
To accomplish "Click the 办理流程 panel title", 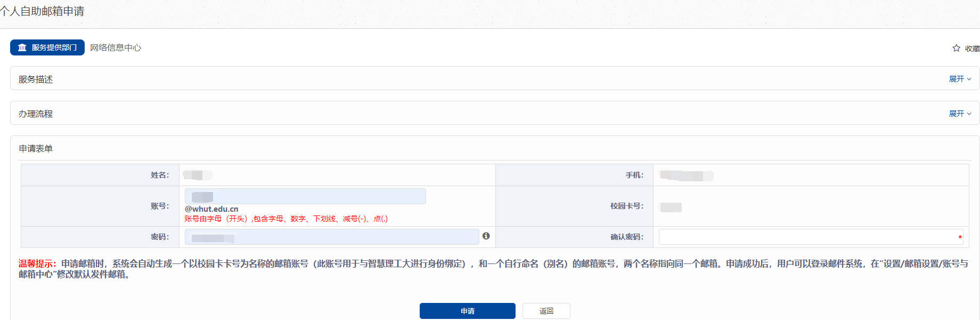I will pyautogui.click(x=36, y=114).
